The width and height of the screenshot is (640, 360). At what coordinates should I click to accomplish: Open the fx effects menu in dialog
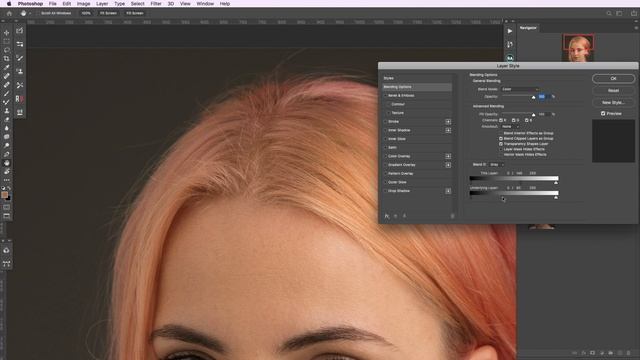click(387, 216)
